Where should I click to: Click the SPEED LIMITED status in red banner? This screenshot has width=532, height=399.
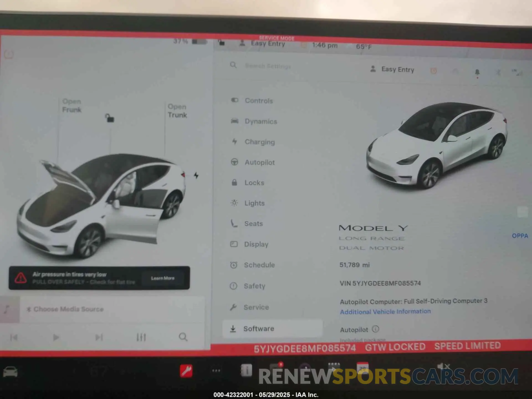(x=467, y=346)
